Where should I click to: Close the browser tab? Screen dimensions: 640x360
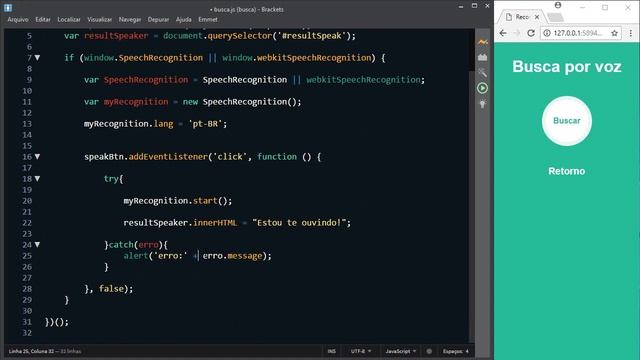click(x=537, y=17)
